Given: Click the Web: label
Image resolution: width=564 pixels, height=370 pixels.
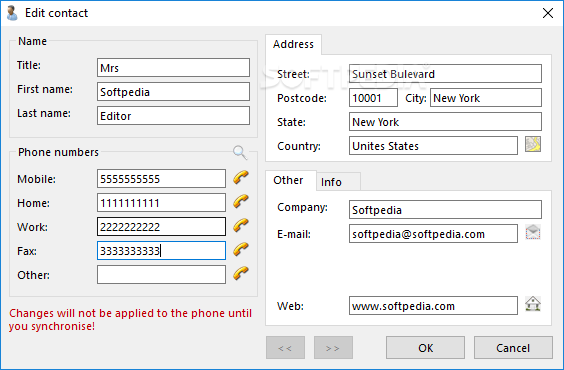Looking at the screenshot, I should tap(290, 306).
